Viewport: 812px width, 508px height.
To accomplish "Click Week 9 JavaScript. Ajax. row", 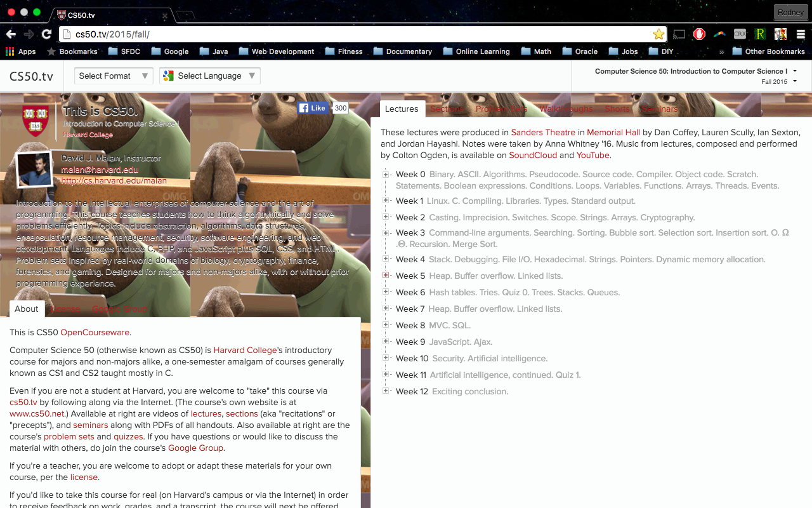I will (444, 342).
